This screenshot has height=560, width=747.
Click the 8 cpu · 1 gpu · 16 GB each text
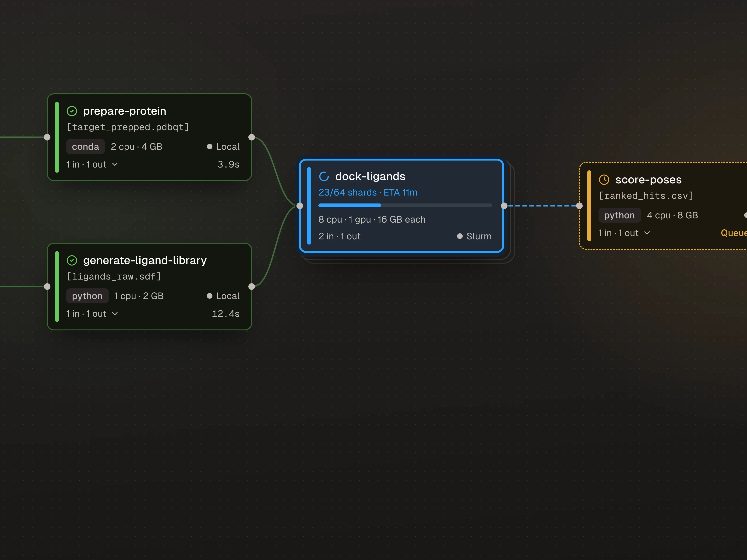coord(372,219)
